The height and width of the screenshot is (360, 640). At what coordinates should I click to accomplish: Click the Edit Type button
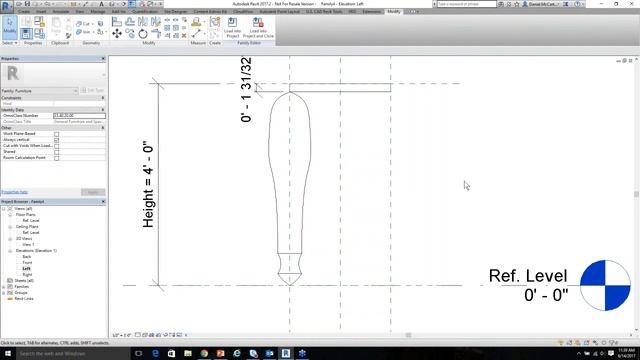(x=93, y=91)
